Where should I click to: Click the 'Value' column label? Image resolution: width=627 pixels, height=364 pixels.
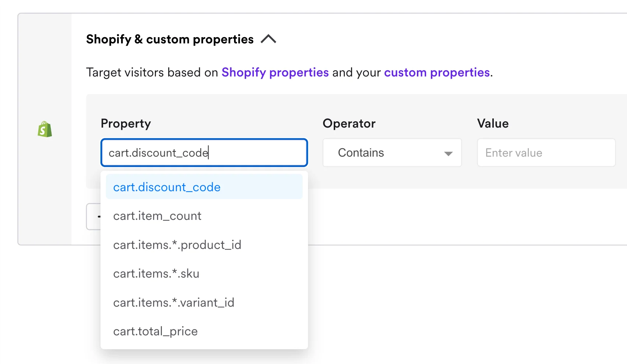point(493,124)
